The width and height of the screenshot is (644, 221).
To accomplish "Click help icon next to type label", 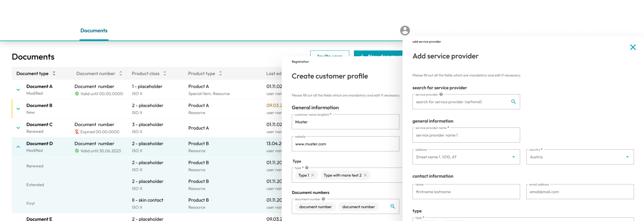I will pyautogui.click(x=307, y=168).
